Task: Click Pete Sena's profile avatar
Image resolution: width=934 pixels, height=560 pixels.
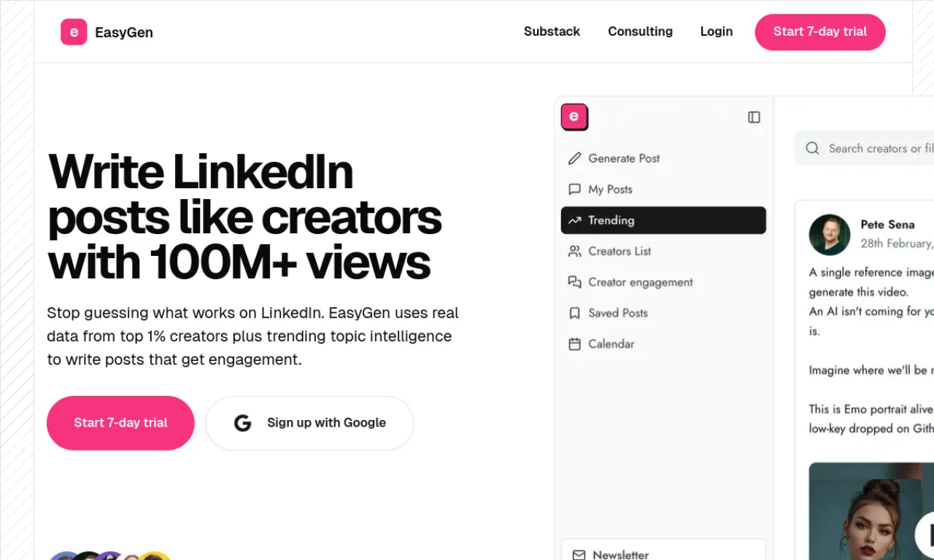Action: (830, 235)
